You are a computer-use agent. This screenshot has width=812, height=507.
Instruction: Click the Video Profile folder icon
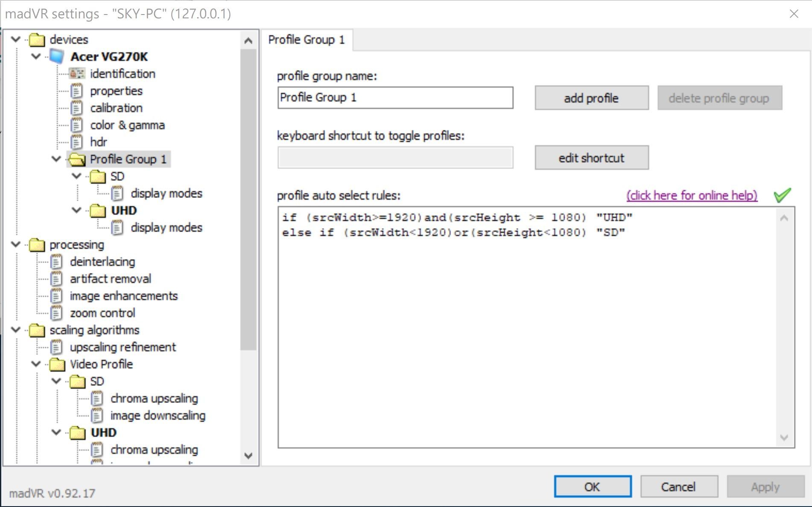tap(57, 364)
